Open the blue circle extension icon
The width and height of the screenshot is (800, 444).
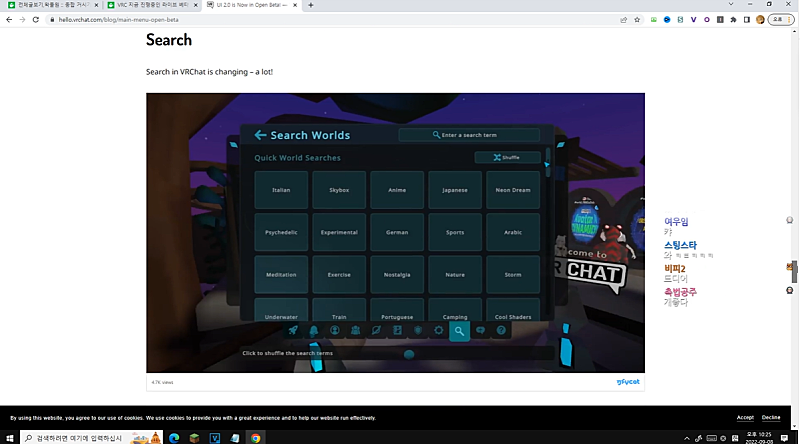pyautogui.click(x=667, y=20)
